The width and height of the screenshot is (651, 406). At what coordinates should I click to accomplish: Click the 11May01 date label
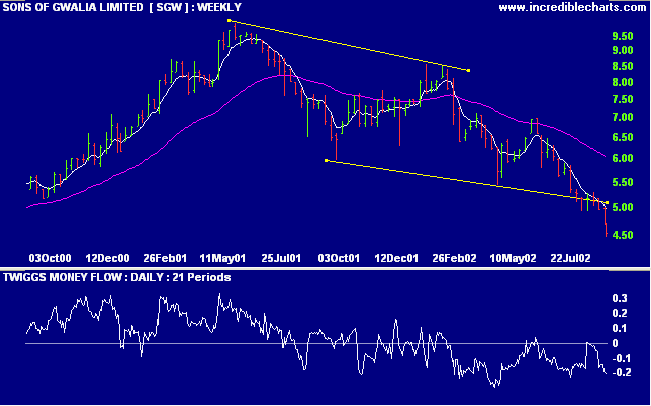(223, 258)
